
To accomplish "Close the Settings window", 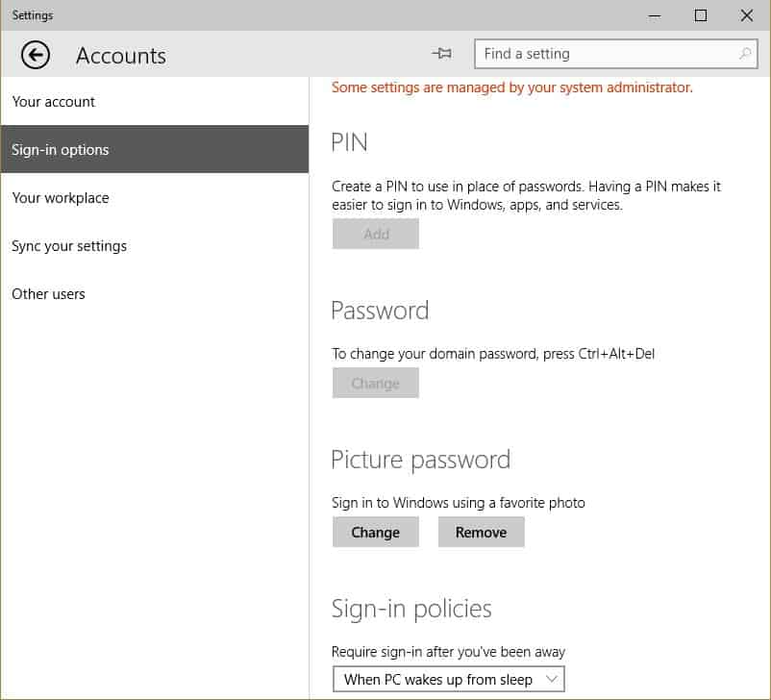I will click(x=746, y=15).
